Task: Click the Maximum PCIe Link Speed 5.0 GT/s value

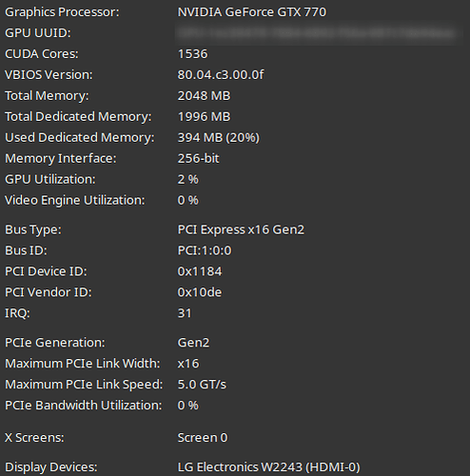Action: point(202,385)
